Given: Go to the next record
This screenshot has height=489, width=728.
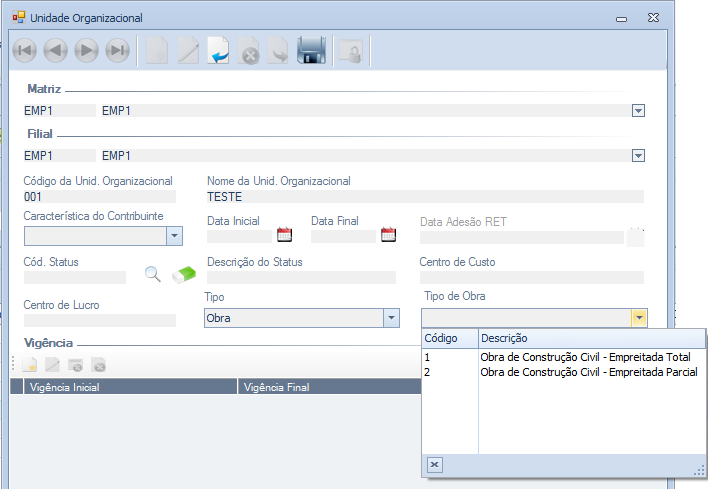Looking at the screenshot, I should (87, 50).
